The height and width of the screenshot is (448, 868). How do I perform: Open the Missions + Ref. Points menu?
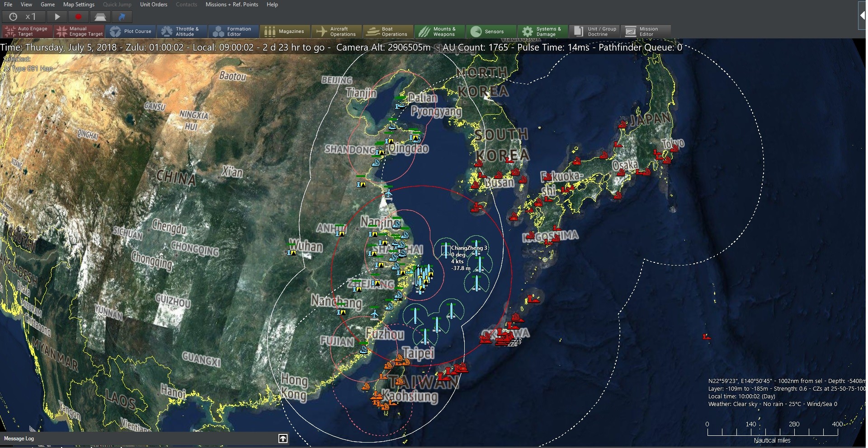tap(232, 4)
